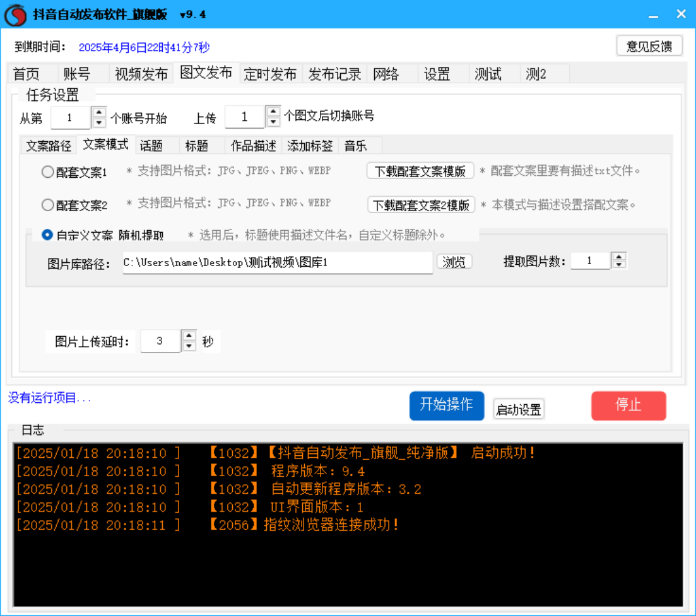Click the log line 启动成功
The image size is (696, 616).
[x=275, y=453]
